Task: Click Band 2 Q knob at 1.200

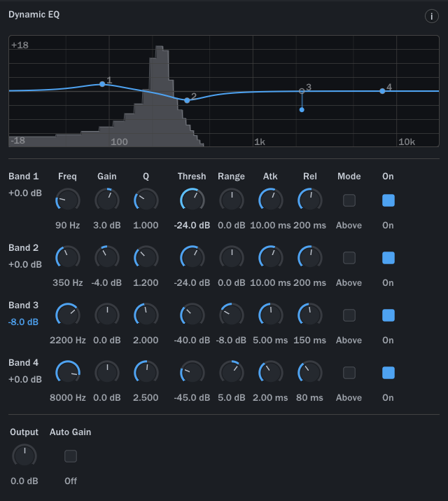Action: (146, 258)
